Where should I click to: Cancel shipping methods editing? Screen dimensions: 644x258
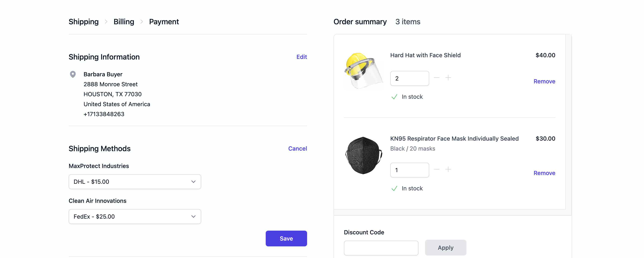point(297,148)
